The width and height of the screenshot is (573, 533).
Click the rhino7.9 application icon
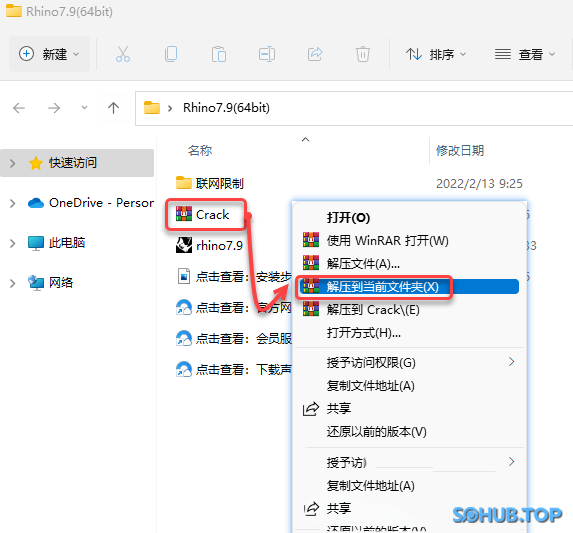pyautogui.click(x=184, y=245)
